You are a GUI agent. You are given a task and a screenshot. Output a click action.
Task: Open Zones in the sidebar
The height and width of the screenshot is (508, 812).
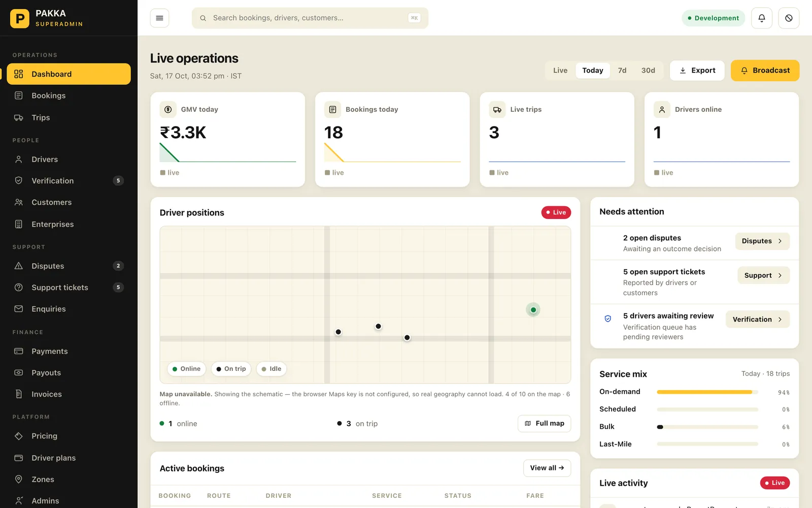[69, 479]
